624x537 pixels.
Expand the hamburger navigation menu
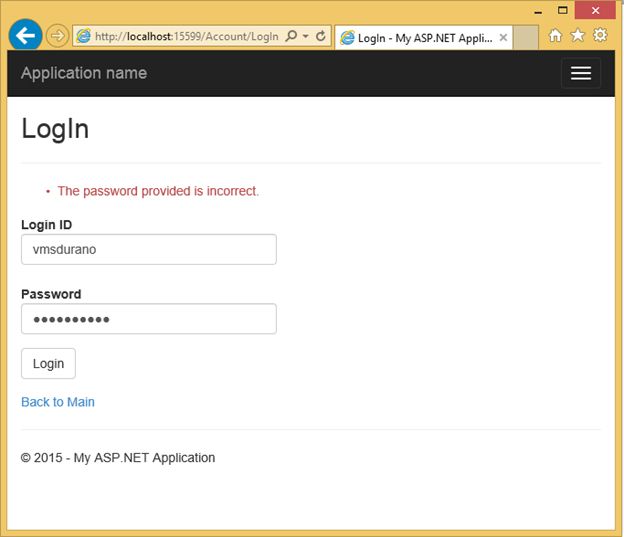[581, 73]
